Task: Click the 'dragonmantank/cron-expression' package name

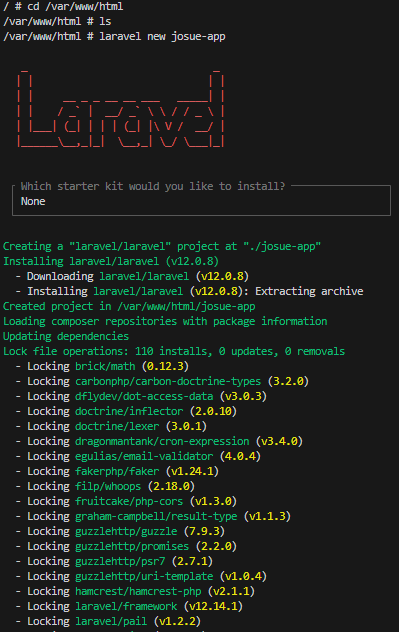Action: tap(162, 441)
